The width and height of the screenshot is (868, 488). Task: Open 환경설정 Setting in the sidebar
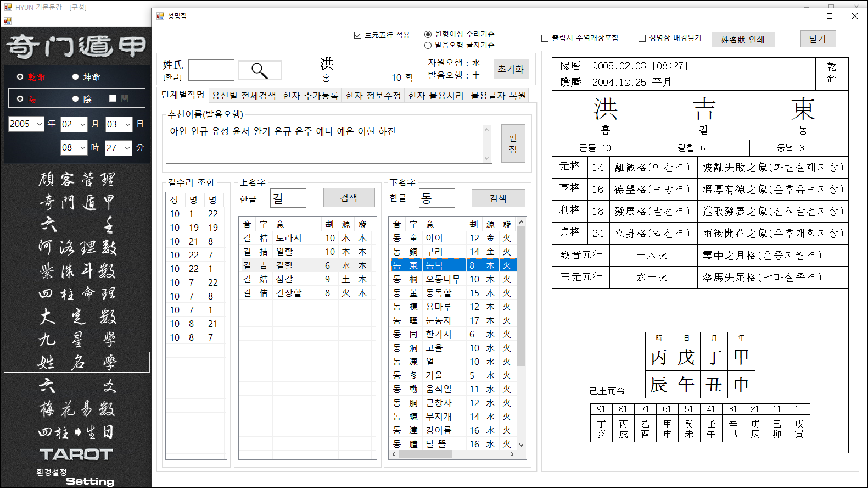[76, 477]
